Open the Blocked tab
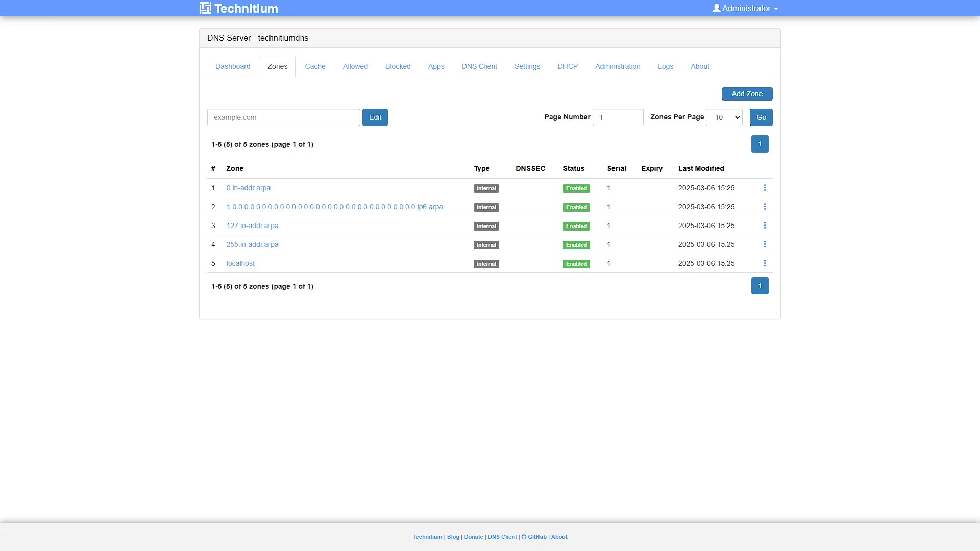980x551 pixels. click(398, 66)
